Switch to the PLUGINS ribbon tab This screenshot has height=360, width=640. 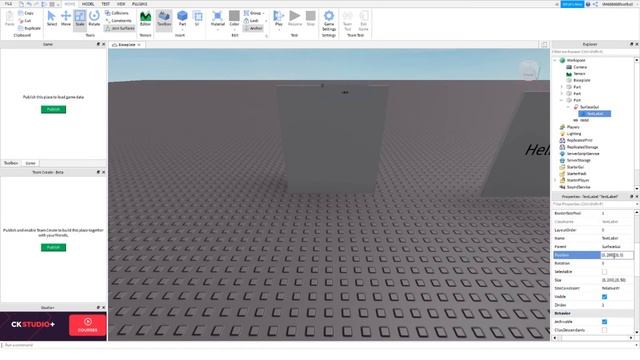pos(140,4)
